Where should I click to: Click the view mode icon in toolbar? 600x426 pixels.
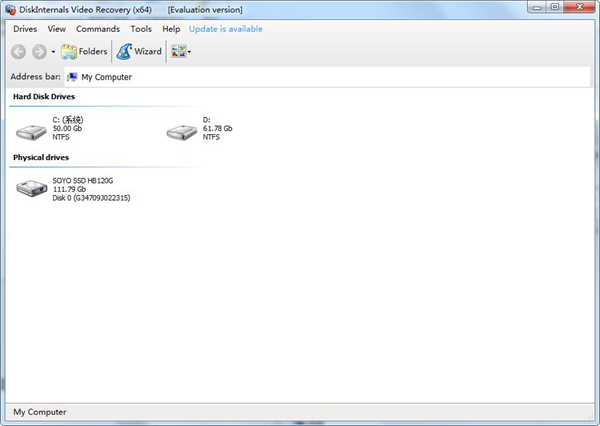pos(178,51)
